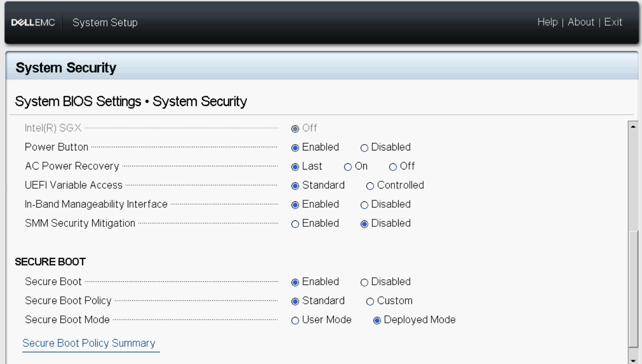This screenshot has width=642, height=364.
Task: Select Standard Secure Boot Policy
Action: tap(295, 301)
